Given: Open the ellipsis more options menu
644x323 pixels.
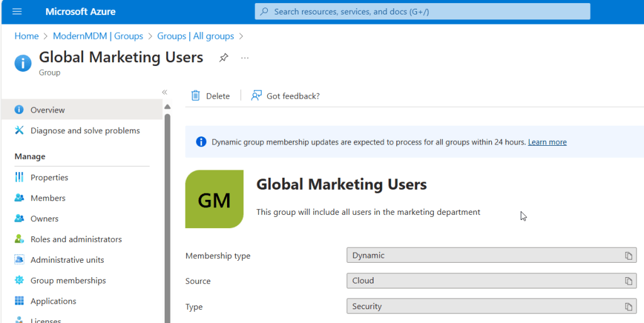Looking at the screenshot, I should click(x=245, y=58).
